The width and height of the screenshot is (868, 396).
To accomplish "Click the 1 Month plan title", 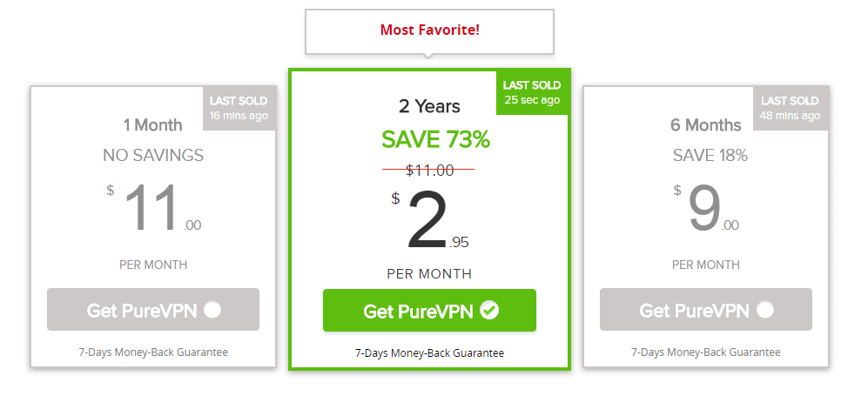I will 152,125.
